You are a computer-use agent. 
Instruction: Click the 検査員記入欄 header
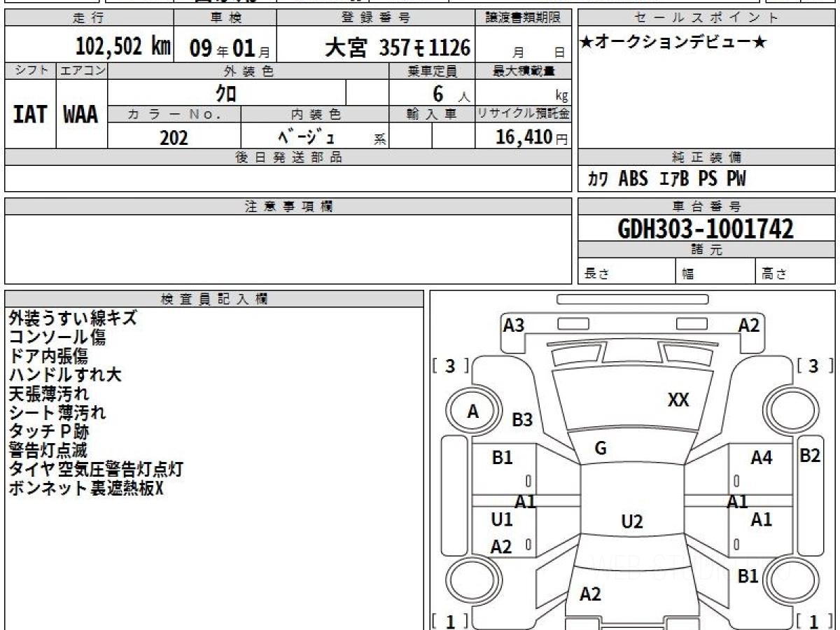point(214,299)
